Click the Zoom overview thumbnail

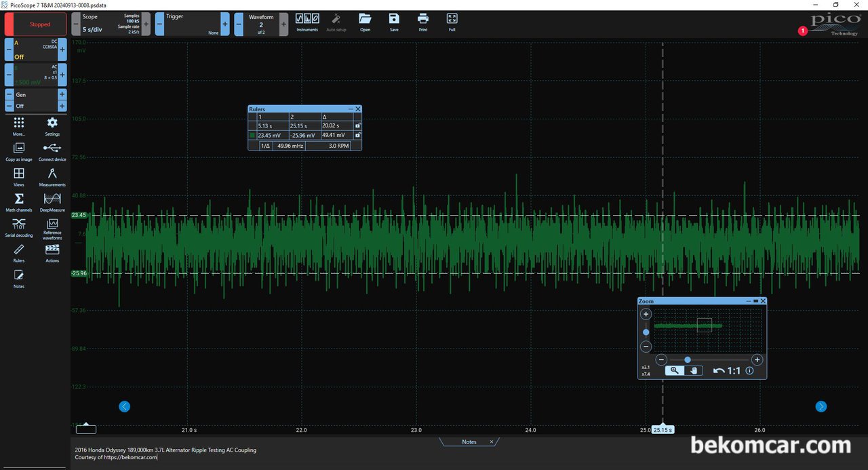(x=708, y=330)
